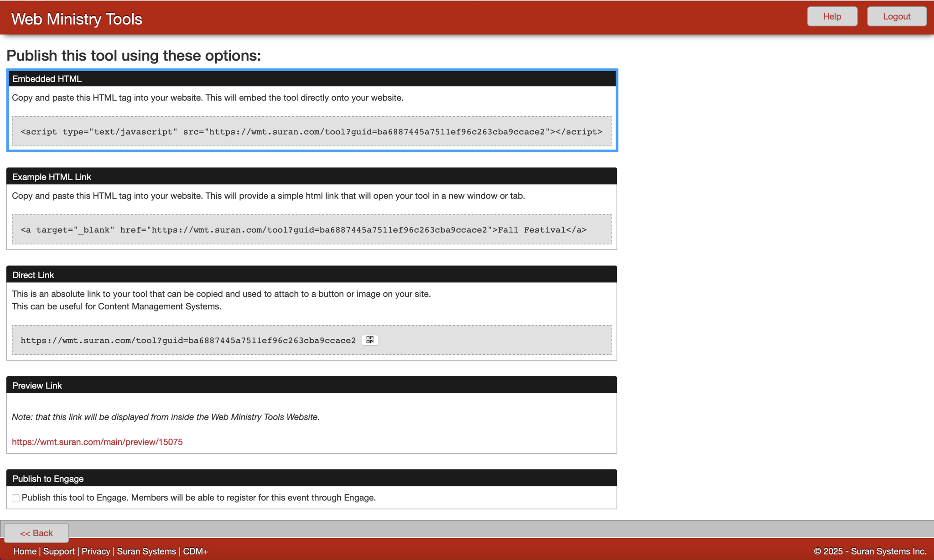934x560 pixels.
Task: Enable Publish this tool to Engage
Action: (16, 498)
